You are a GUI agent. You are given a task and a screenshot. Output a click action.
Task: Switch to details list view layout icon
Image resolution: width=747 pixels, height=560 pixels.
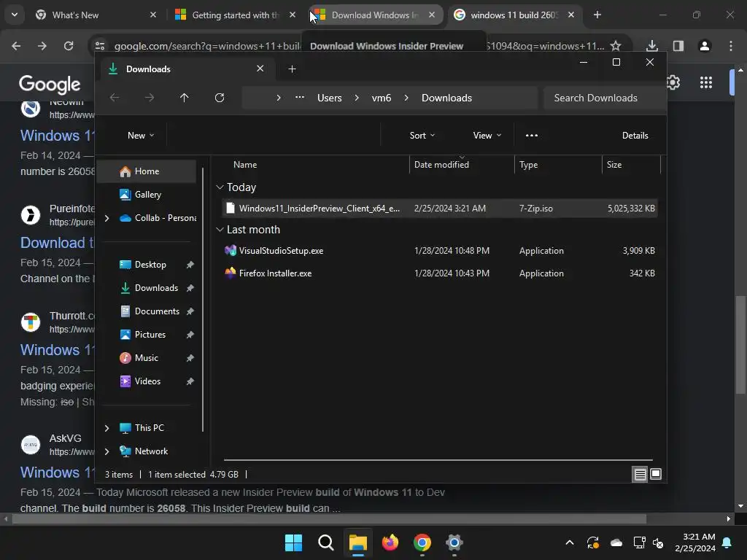coord(640,474)
